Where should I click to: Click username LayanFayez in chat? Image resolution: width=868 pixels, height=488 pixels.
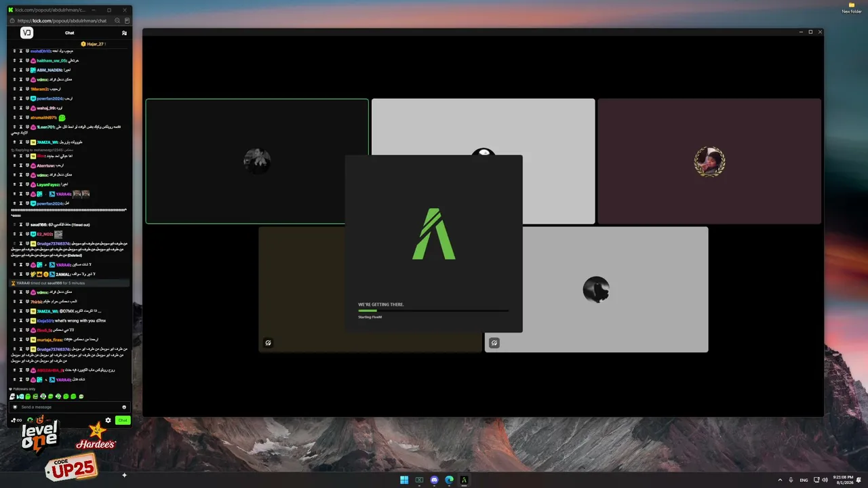pyautogui.click(x=48, y=184)
